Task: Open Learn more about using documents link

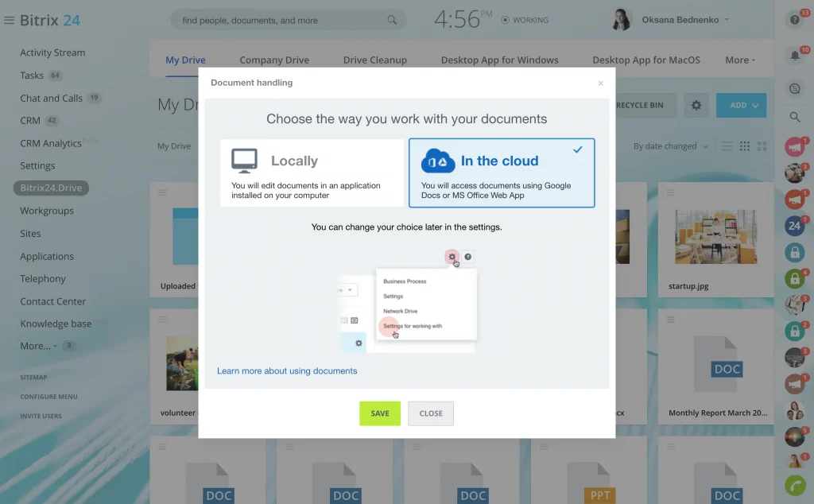Action: click(x=287, y=370)
